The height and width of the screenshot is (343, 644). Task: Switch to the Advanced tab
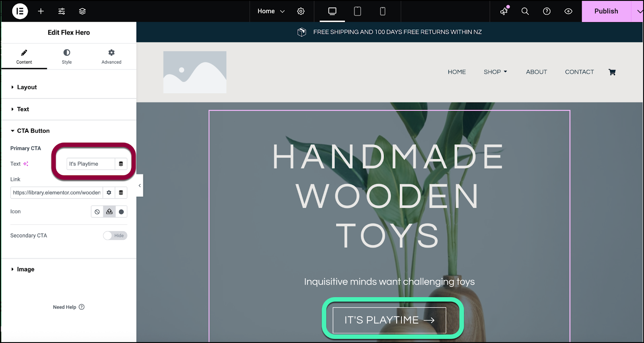coord(111,57)
